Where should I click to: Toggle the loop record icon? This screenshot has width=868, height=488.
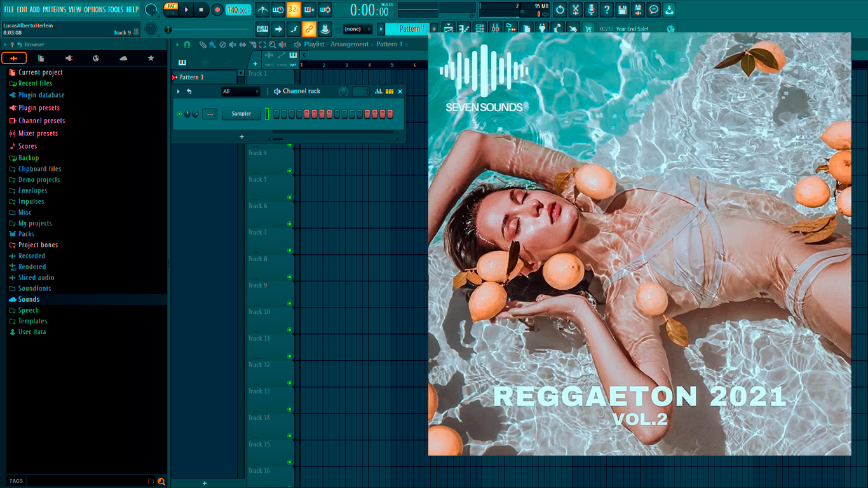click(x=325, y=10)
